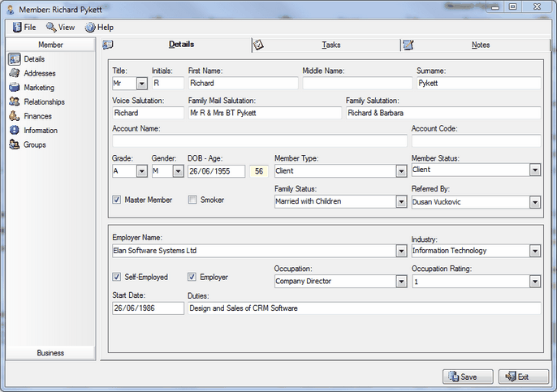This screenshot has width=557, height=392.
Task: Click the Exit button
Action: pyautogui.click(x=524, y=377)
